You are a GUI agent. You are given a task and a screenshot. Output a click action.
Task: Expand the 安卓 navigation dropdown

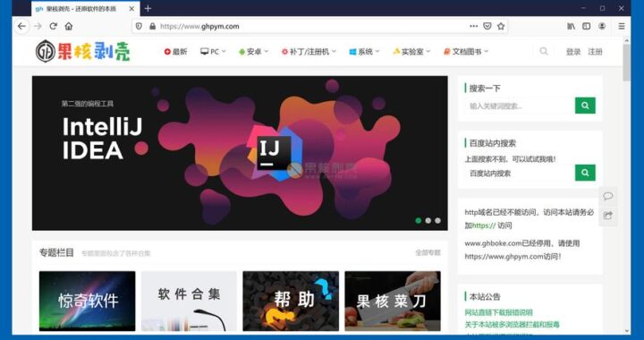point(253,52)
